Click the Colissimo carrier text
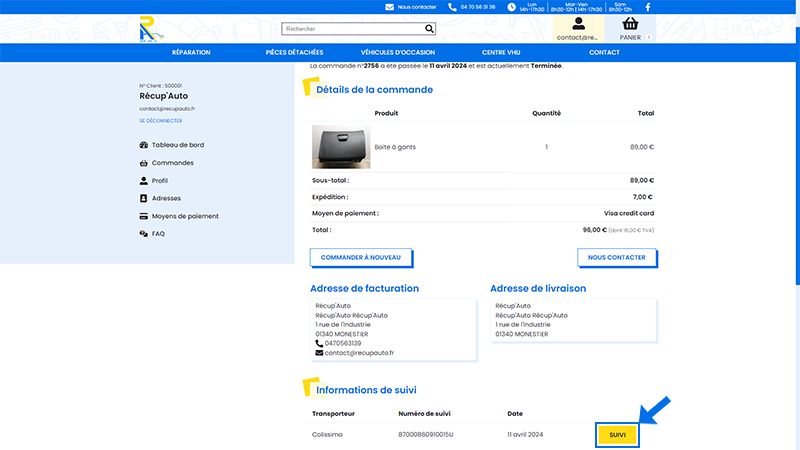The height and width of the screenshot is (450, 800). (327, 435)
